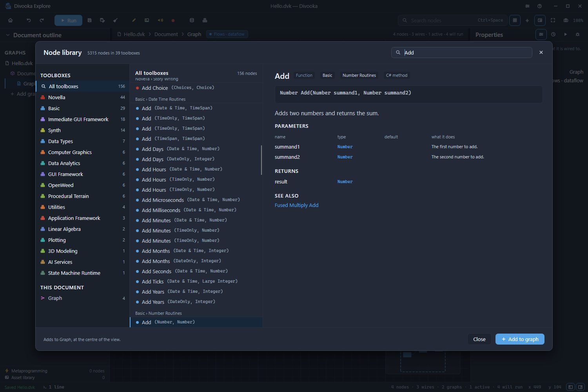Collapse the Document outline panel

pyautogui.click(x=7, y=35)
